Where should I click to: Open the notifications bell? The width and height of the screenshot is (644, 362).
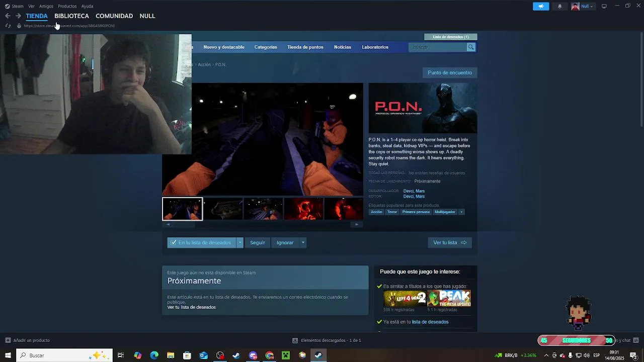point(559,6)
